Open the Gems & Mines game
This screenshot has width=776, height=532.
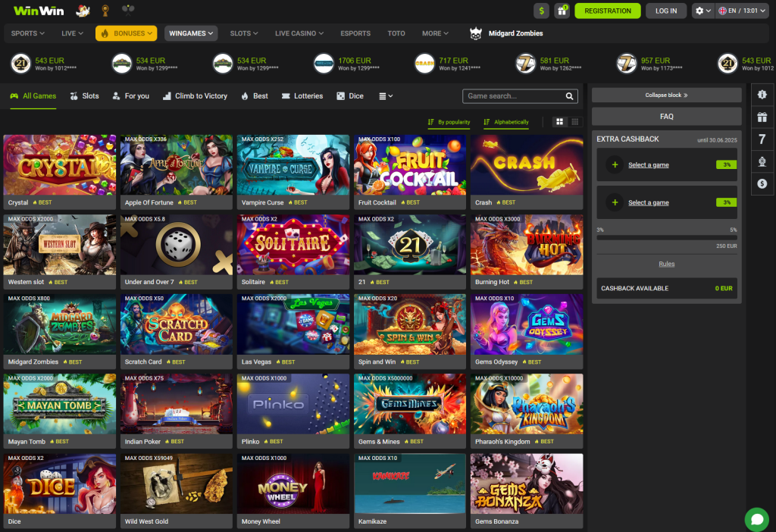click(410, 411)
